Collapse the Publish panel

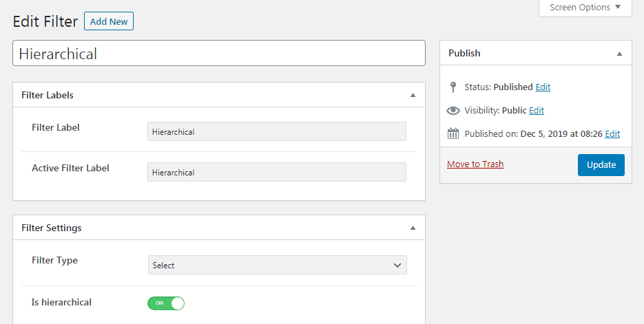pos(619,54)
